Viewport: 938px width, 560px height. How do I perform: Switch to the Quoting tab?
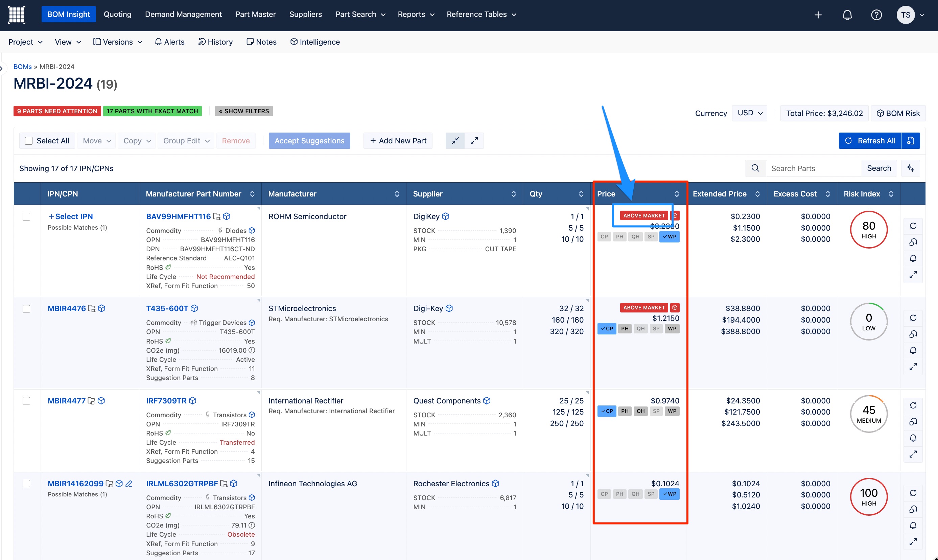pos(117,14)
